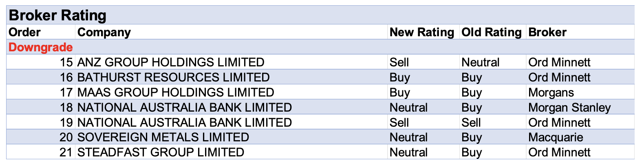Image resolution: width=644 pixels, height=167 pixels.
Task: Click the Morgans broker cell
Action: (551, 92)
